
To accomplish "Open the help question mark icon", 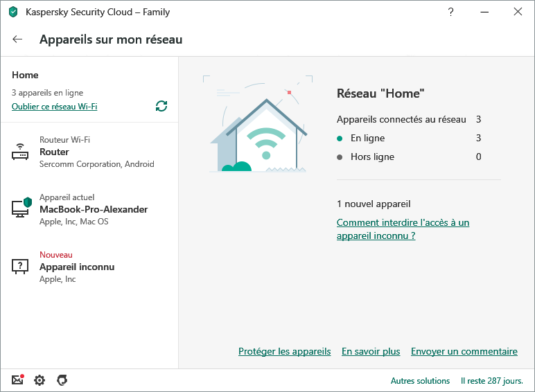I will [x=450, y=12].
